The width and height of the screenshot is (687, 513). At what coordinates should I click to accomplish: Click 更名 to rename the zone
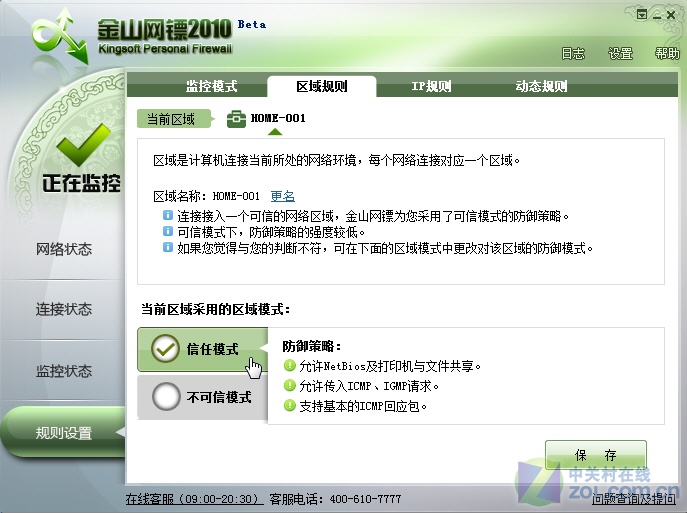coord(283,196)
